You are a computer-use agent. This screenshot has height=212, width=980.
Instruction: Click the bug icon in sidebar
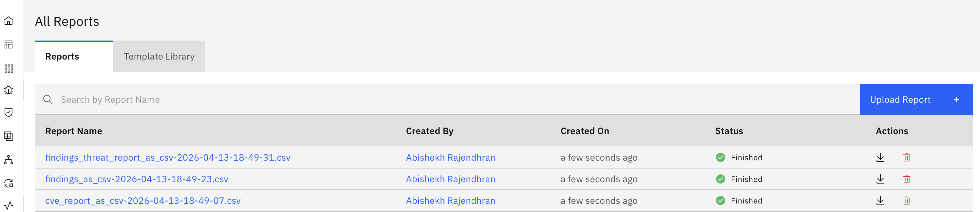tap(9, 90)
